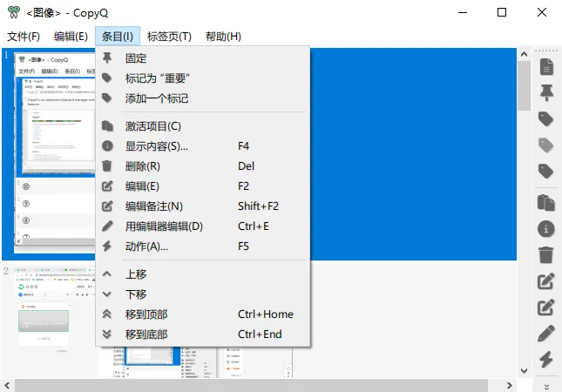This screenshot has height=392, width=562.
Task: Open 动作(A)... from the menu
Action: tap(203, 247)
